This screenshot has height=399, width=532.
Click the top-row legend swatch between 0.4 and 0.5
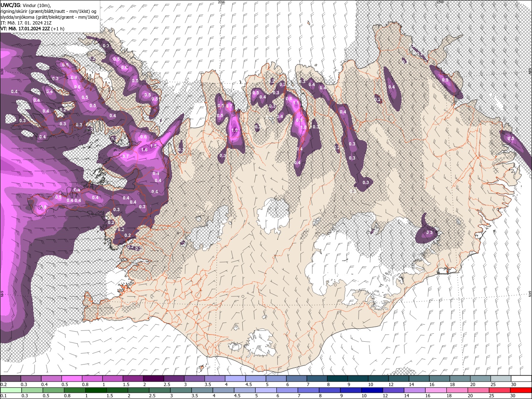click(51, 379)
